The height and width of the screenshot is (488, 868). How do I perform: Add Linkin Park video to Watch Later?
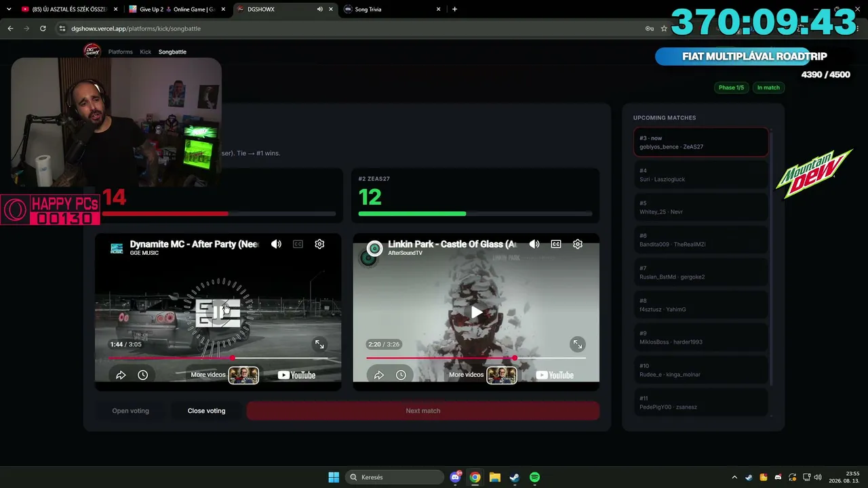(401, 375)
